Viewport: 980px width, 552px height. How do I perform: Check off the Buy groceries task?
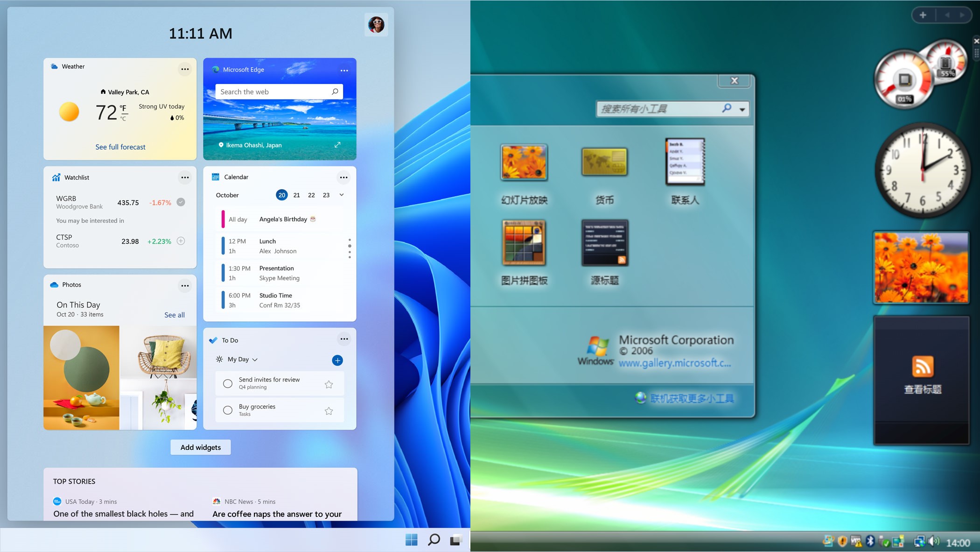tap(228, 410)
